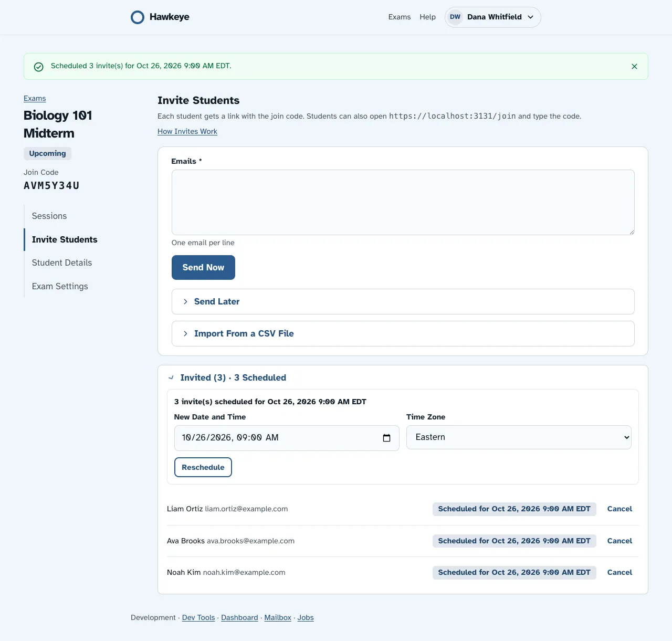
Task: Click liam.ortiz@example.com email text
Action: point(246,509)
